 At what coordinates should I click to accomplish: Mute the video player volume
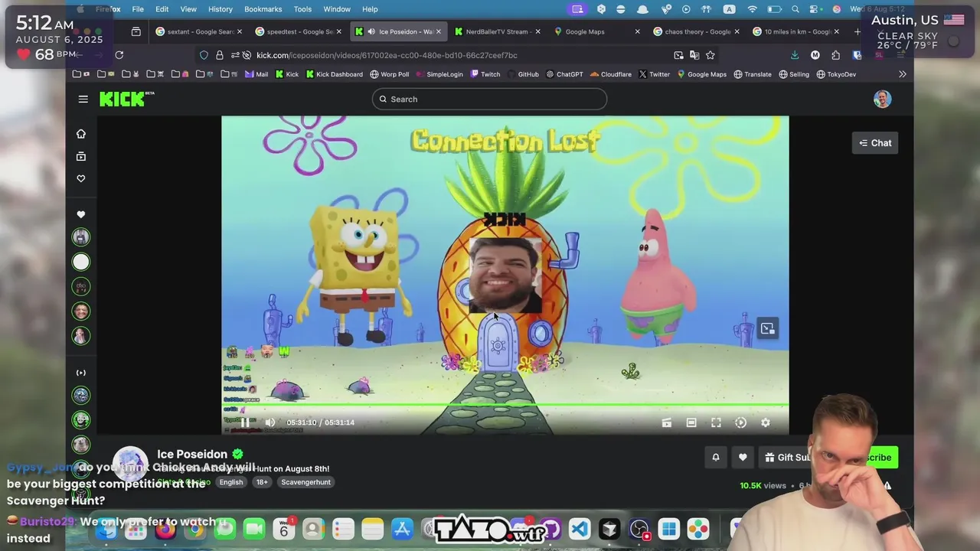270,422
